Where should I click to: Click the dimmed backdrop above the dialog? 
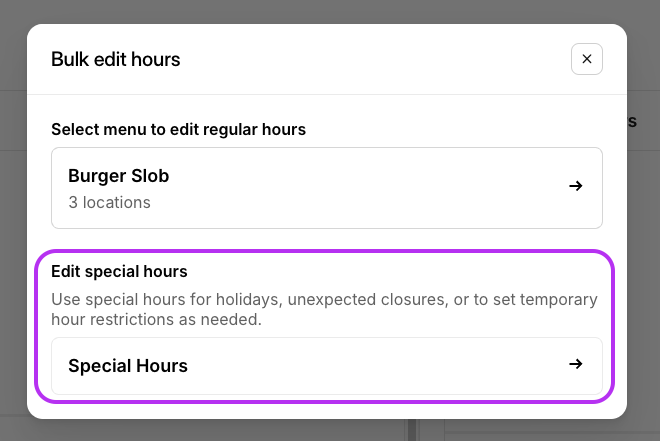330,11
